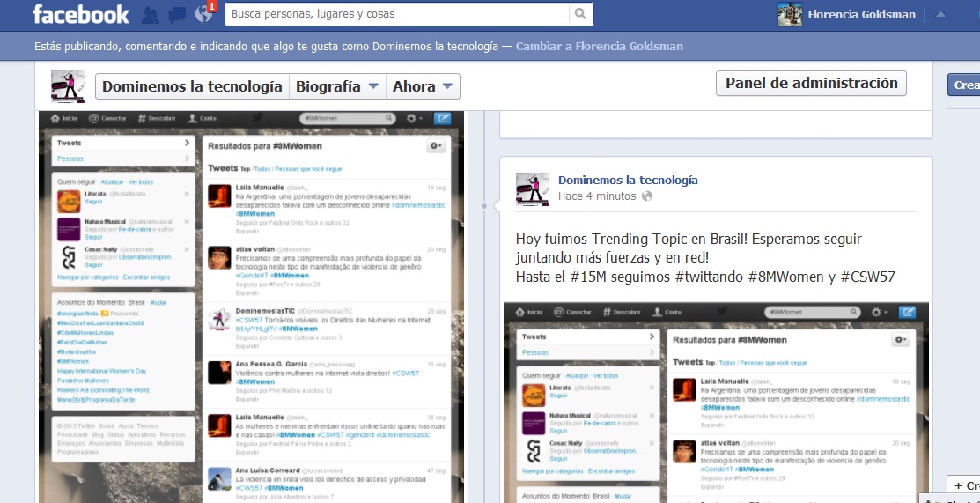The width and height of the screenshot is (980, 503).
Task: Open the messages icon in header
Action: [x=177, y=14]
